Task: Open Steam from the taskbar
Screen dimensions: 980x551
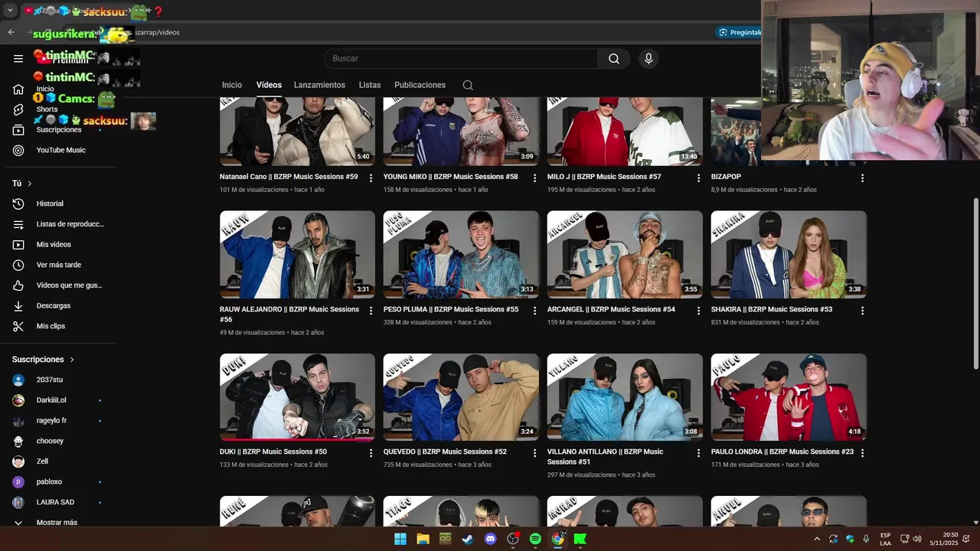Action: (467, 539)
